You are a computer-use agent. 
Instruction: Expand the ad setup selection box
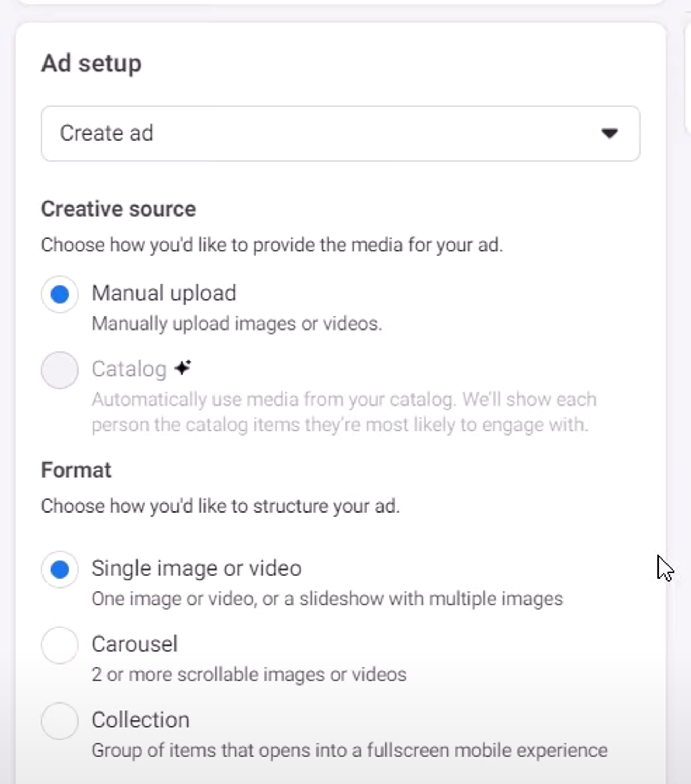pos(340,133)
